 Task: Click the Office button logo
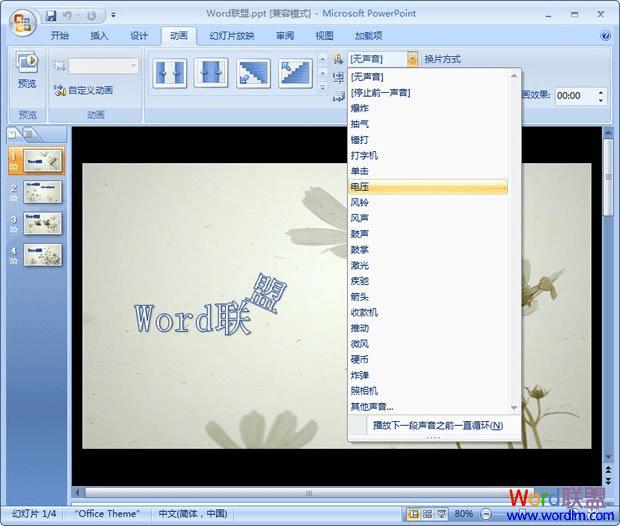(23, 23)
